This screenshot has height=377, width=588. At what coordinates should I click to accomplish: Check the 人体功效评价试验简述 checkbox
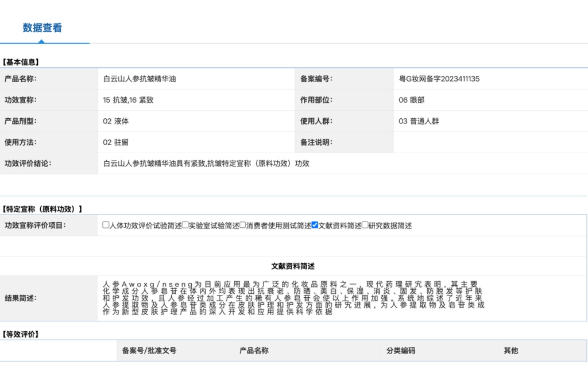105,226
